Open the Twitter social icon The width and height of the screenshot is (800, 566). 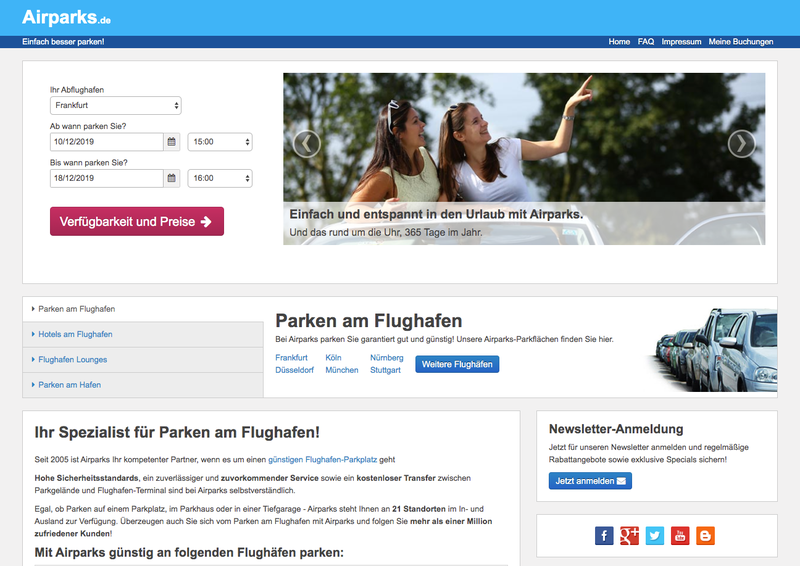(655, 536)
